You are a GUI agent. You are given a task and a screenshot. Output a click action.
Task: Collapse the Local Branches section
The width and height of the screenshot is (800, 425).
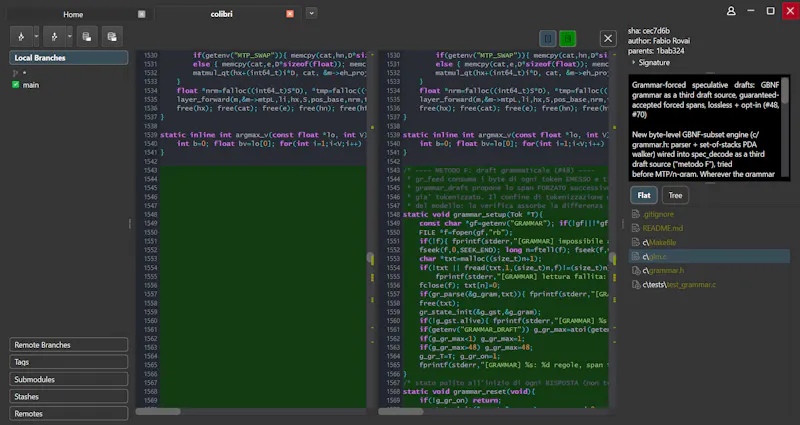[x=68, y=58]
